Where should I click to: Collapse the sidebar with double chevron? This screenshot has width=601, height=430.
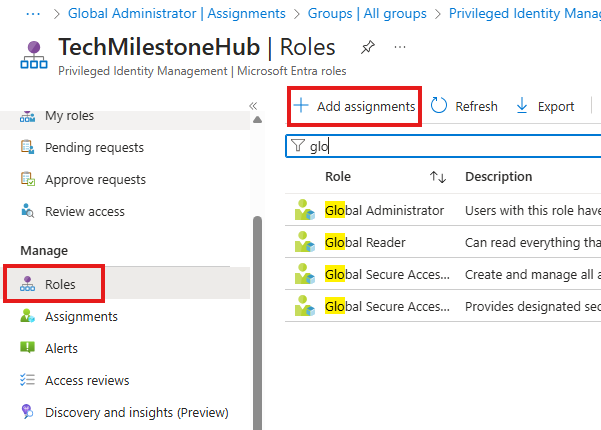click(x=253, y=106)
